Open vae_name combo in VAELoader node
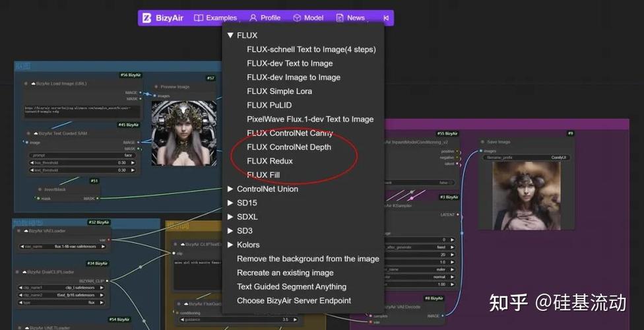This screenshot has width=644, height=330. pyautogui.click(x=63, y=247)
